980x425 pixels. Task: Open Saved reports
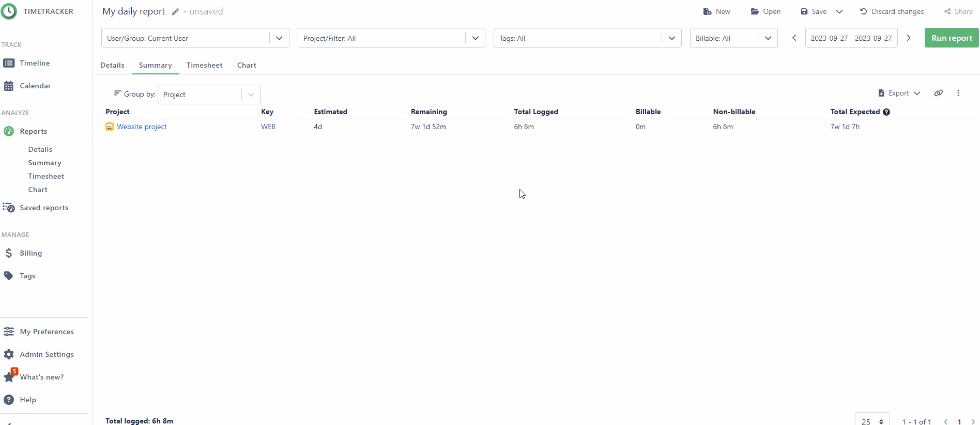(43, 208)
